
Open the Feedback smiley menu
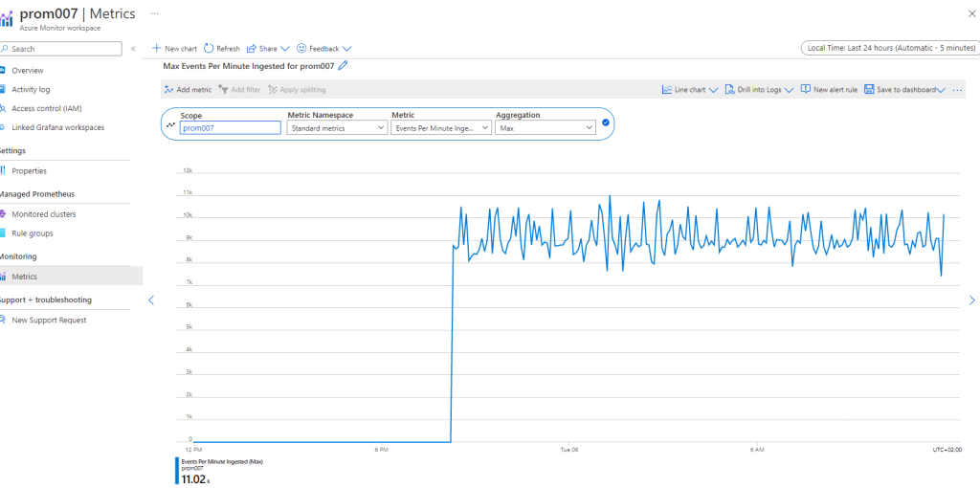(302, 48)
